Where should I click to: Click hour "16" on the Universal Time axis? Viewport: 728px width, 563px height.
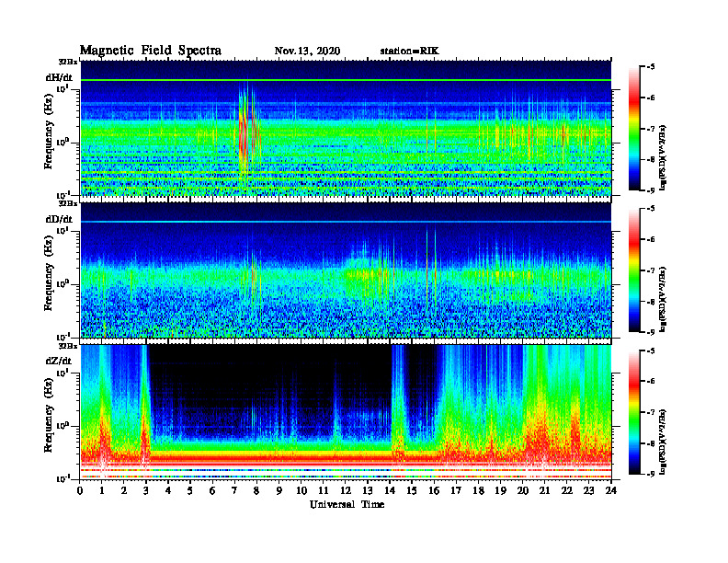pyautogui.click(x=434, y=490)
